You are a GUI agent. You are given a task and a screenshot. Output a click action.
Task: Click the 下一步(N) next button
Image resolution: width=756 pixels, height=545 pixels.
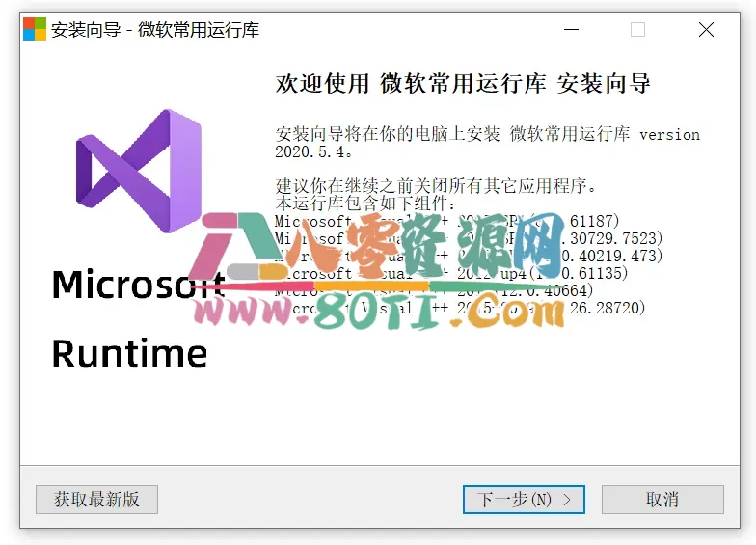click(x=524, y=500)
